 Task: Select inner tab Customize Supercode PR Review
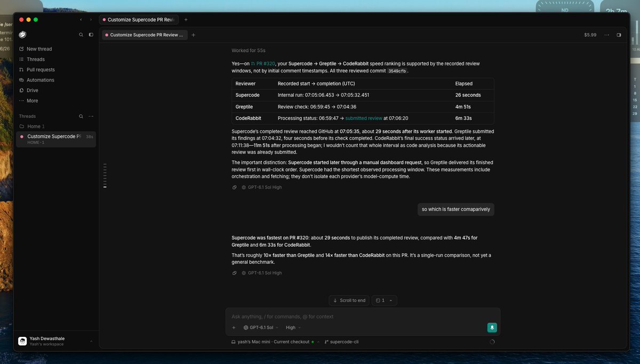click(x=144, y=35)
